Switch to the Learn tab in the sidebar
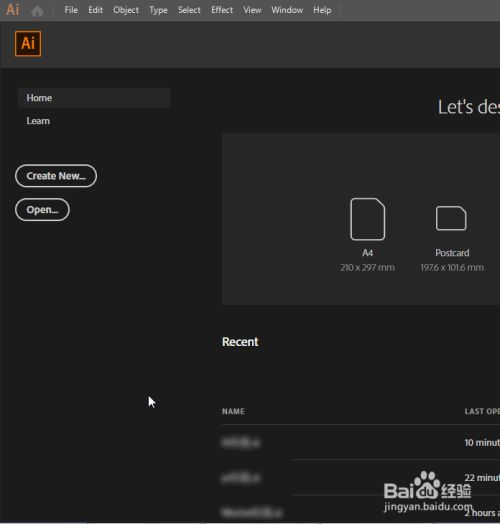Screen dimensions: 500x524 click(38, 121)
